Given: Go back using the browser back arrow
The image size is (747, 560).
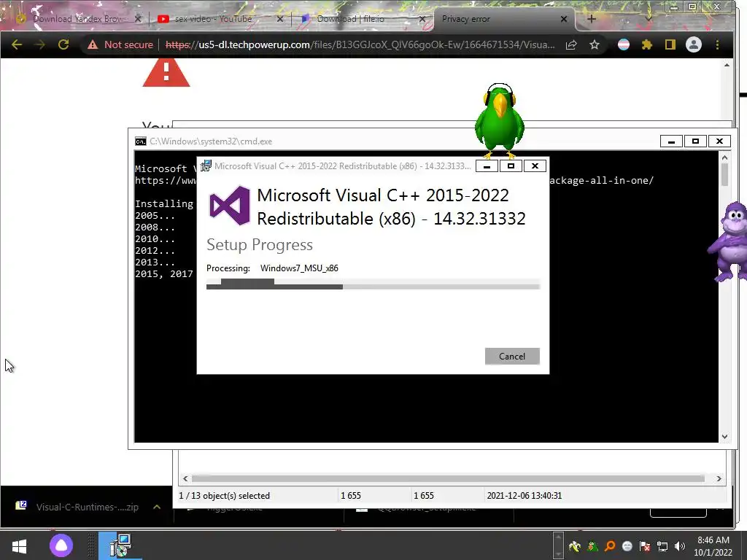Looking at the screenshot, I should click(17, 44).
